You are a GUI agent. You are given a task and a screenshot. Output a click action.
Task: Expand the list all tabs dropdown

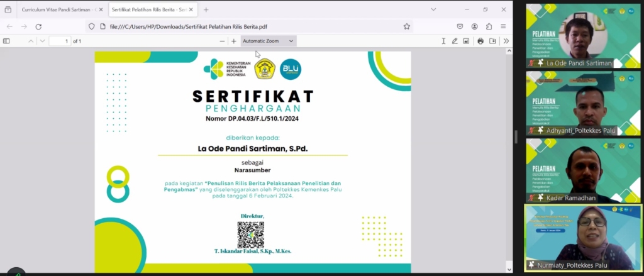pyautogui.click(x=433, y=9)
